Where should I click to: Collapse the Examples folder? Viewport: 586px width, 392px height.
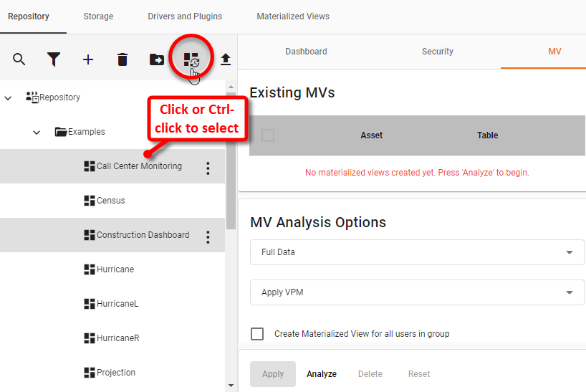[x=37, y=133]
